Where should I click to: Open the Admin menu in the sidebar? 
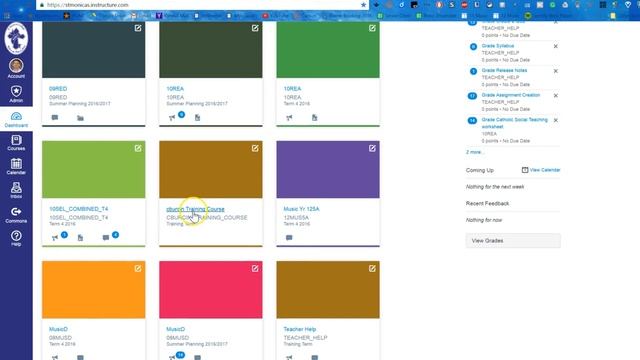coord(16,94)
